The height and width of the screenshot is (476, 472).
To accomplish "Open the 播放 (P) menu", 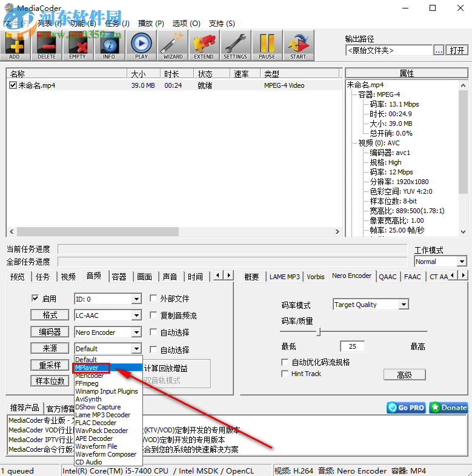I will coord(151,24).
